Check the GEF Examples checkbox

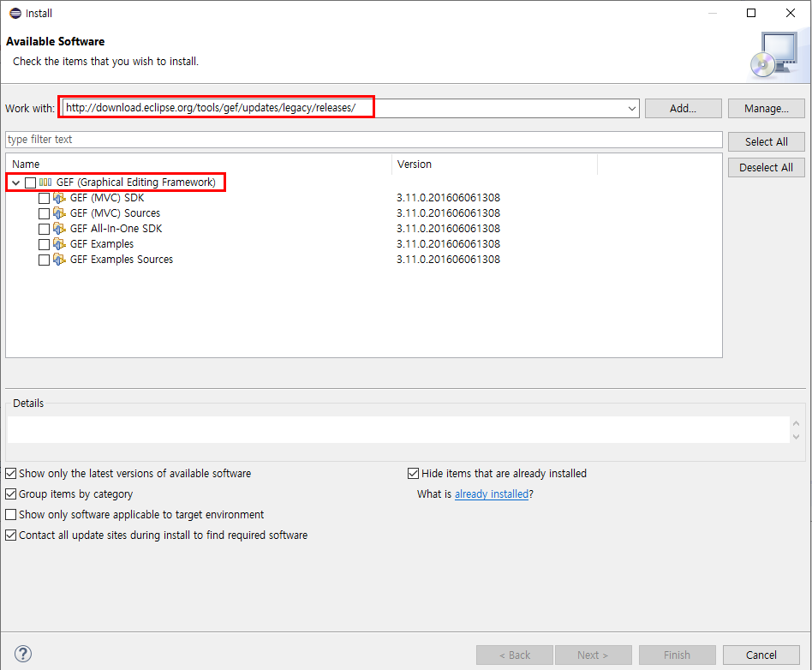click(44, 244)
